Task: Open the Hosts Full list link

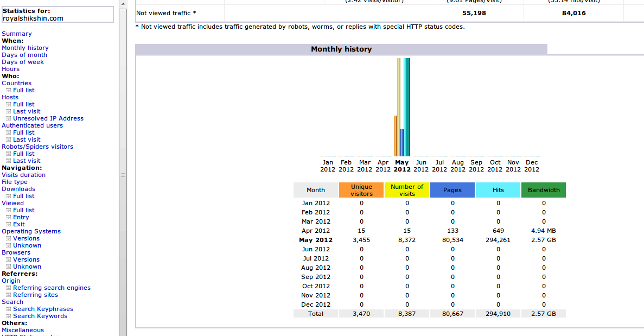Action: click(x=24, y=104)
